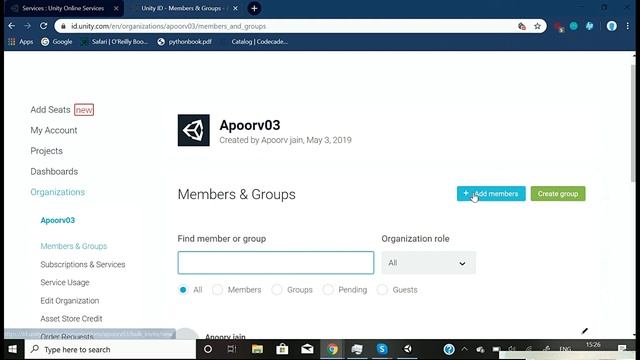Click the browser forward arrow
Image resolution: width=640 pixels, height=360 pixels.
[x=27, y=26]
